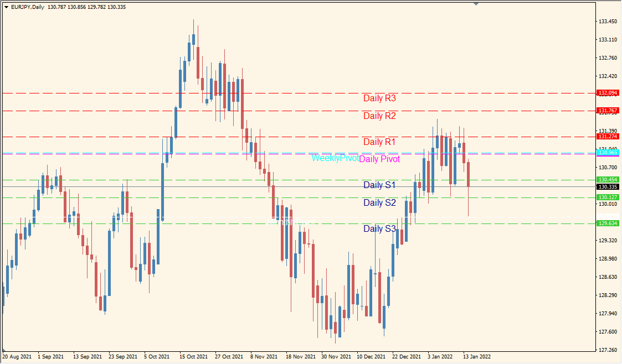Click the chart shift triangle marker at top
This screenshot has height=364, width=622.
[x=476, y=4]
